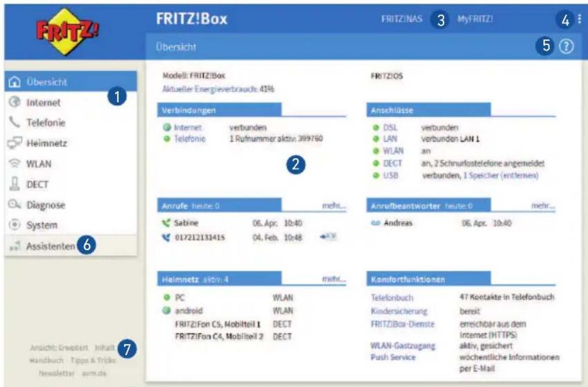
Task: Click the add-to-phonebook icon for 017212131415
Action: tap(328, 236)
